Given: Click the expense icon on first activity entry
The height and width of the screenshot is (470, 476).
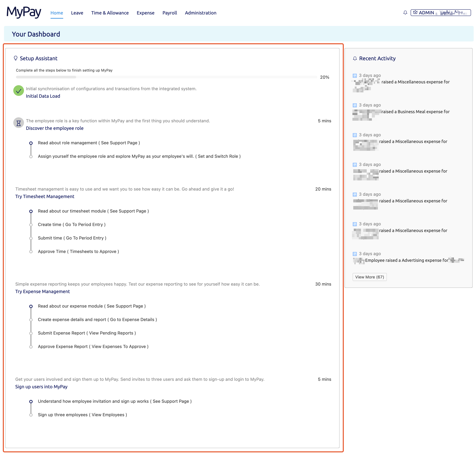Looking at the screenshot, I should (x=355, y=75).
